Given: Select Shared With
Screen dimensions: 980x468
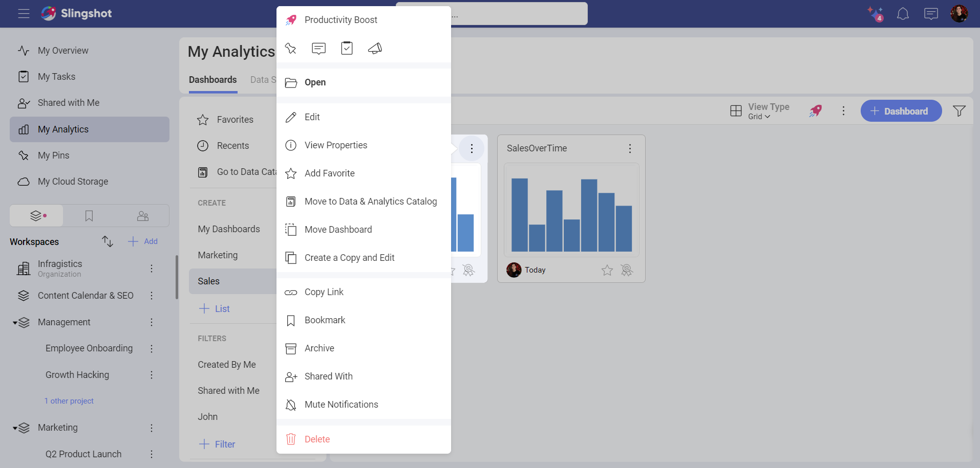Looking at the screenshot, I should pyautogui.click(x=364, y=376).
